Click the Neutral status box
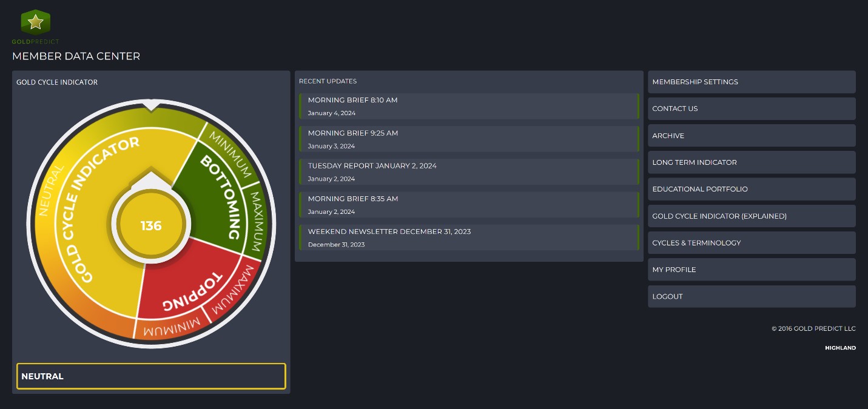 151,376
